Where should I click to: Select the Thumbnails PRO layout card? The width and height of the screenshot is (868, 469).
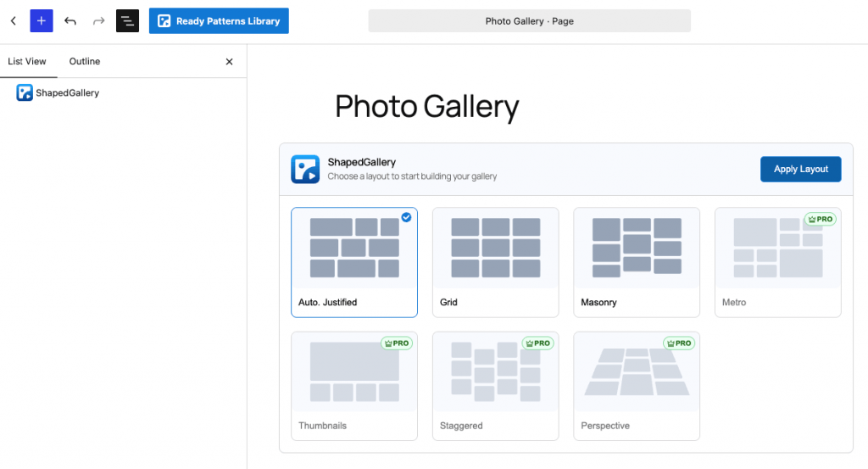coord(354,386)
